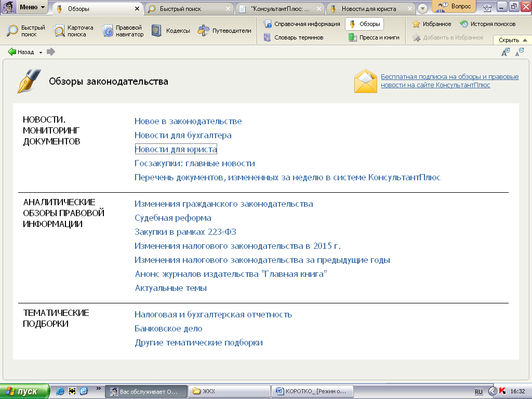The image size is (532, 399).
Task: Click the envelope subscription icon
Action: pyautogui.click(x=365, y=81)
